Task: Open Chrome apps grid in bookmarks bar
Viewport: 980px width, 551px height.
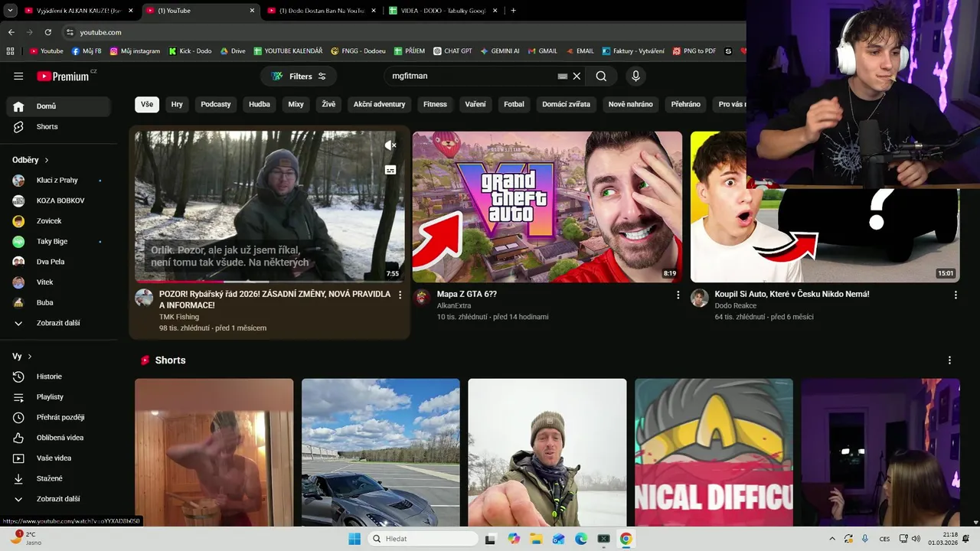Action: (x=10, y=51)
